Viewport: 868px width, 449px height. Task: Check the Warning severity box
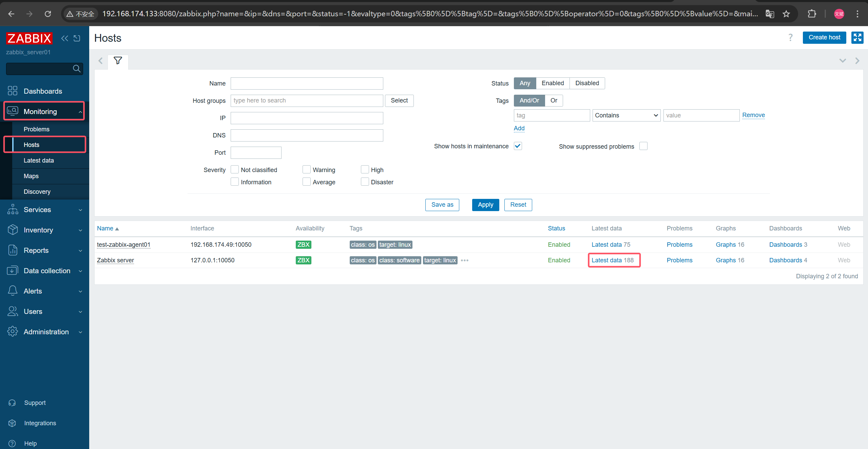307,169
